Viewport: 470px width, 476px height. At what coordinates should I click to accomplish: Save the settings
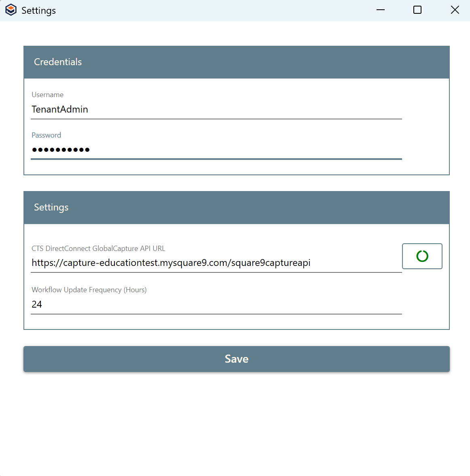point(236,359)
